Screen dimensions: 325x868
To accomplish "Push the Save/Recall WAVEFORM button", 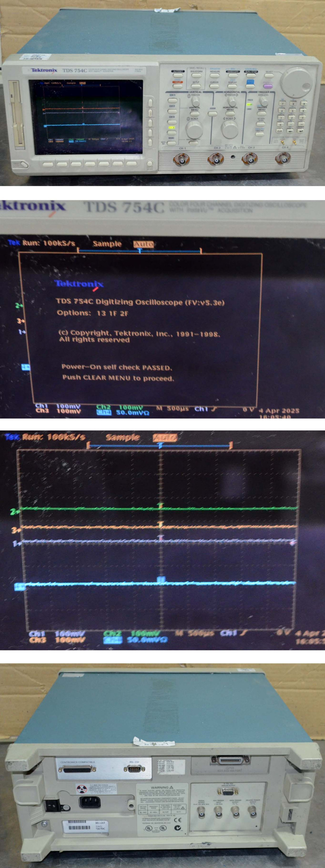I will (196, 76).
